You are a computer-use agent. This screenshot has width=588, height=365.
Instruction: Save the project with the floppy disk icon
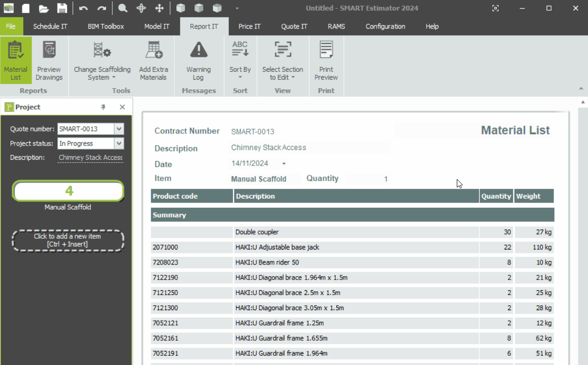pyautogui.click(x=62, y=8)
